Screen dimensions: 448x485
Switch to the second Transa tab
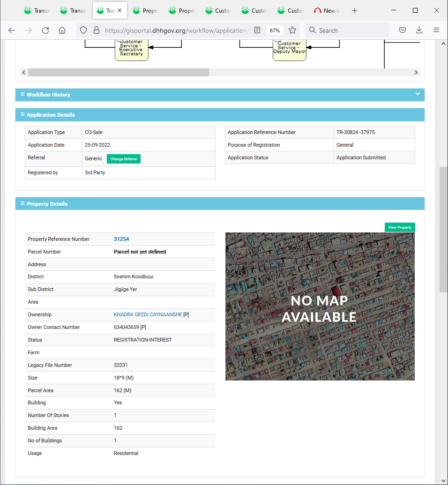(73, 10)
